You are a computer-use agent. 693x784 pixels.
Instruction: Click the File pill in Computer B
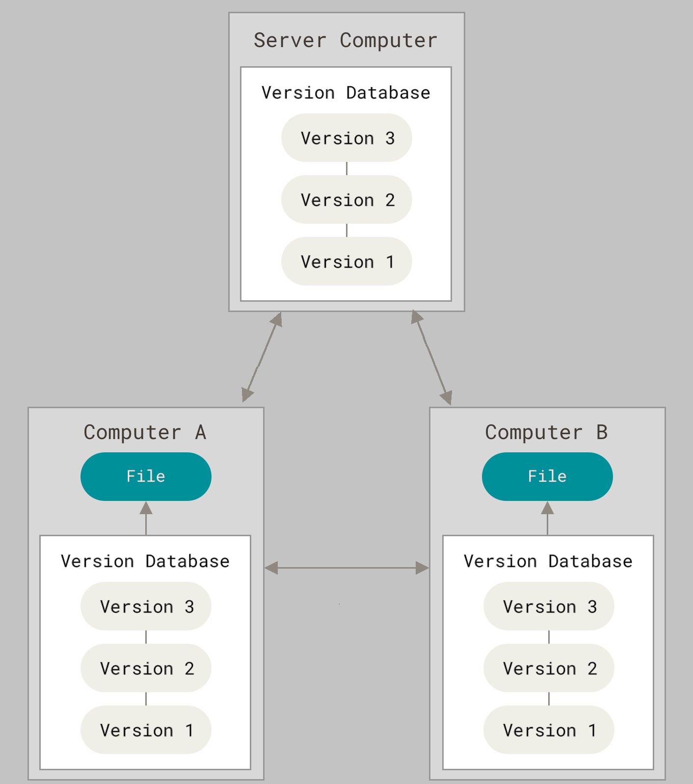pos(547,476)
